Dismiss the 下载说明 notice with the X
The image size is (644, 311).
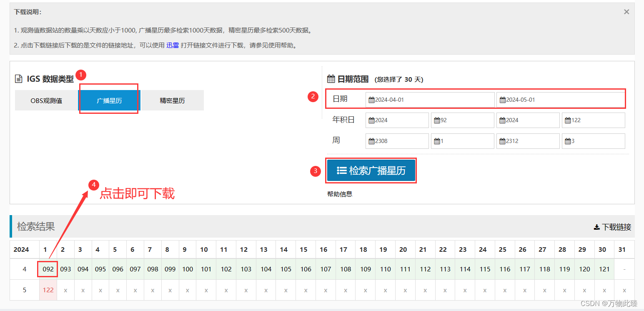(626, 12)
